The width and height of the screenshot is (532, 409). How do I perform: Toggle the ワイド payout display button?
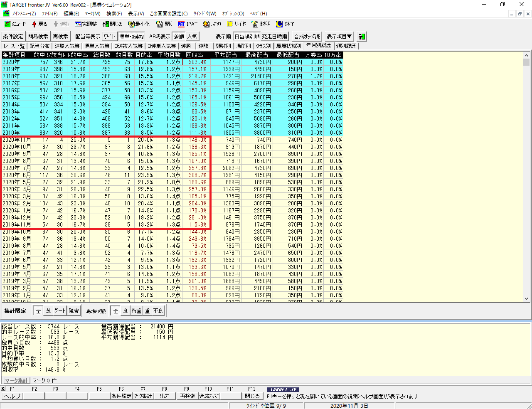110,37
